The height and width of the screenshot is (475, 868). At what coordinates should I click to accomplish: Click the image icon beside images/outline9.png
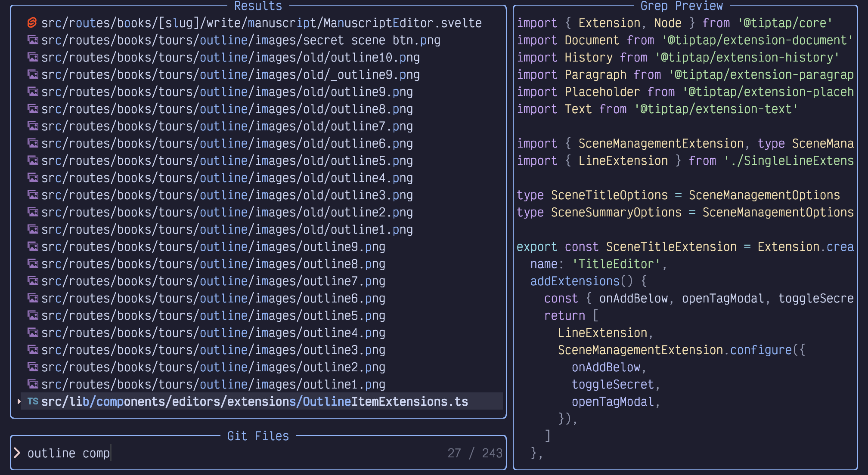click(33, 247)
